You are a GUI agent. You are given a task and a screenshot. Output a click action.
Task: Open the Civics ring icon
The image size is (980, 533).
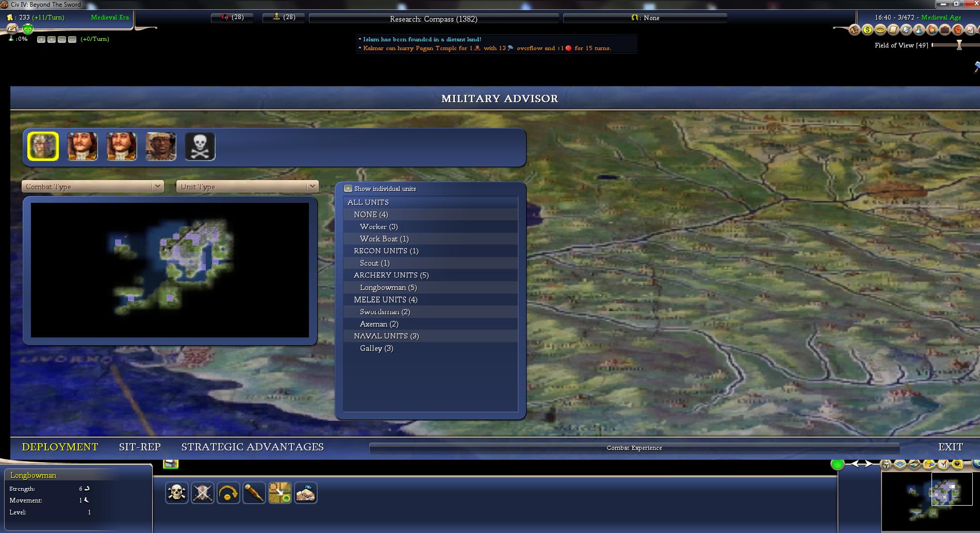pyautogui.click(x=880, y=30)
